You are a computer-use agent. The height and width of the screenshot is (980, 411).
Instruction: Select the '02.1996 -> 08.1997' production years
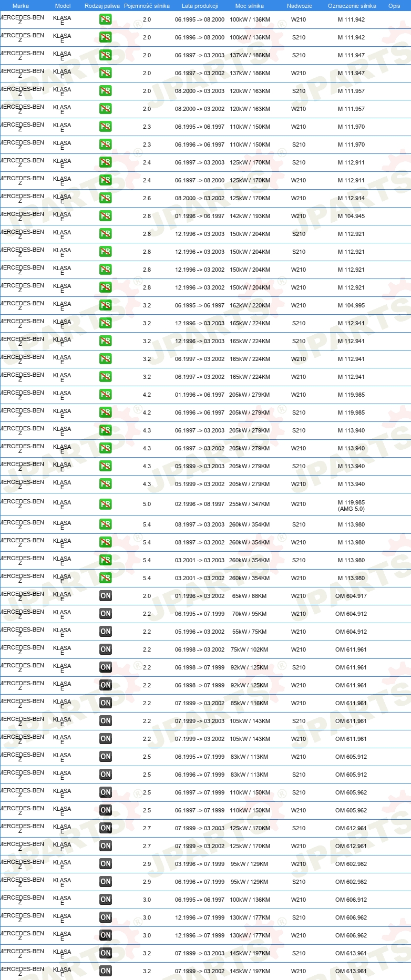pos(200,504)
